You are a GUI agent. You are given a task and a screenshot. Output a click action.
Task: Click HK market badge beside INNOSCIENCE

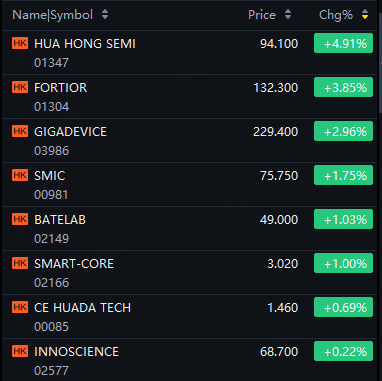[x=20, y=351]
